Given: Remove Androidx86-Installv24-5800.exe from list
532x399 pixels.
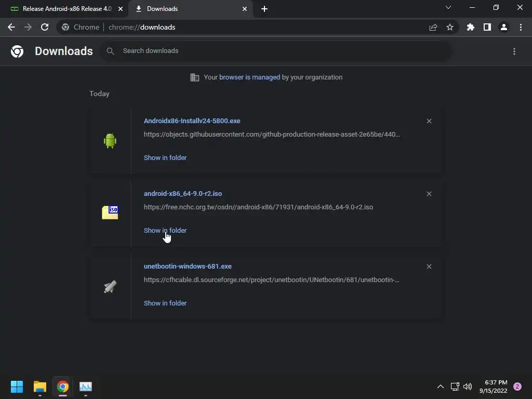Looking at the screenshot, I should [429, 121].
